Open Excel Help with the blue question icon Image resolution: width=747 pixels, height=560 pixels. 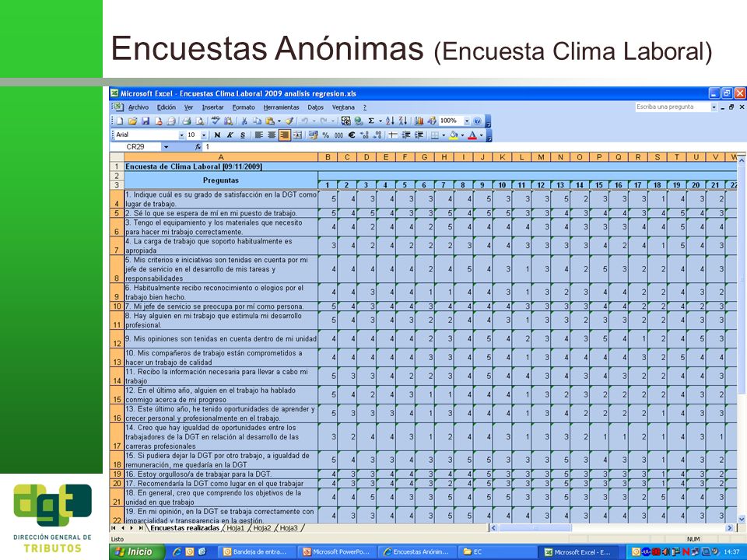(x=477, y=121)
